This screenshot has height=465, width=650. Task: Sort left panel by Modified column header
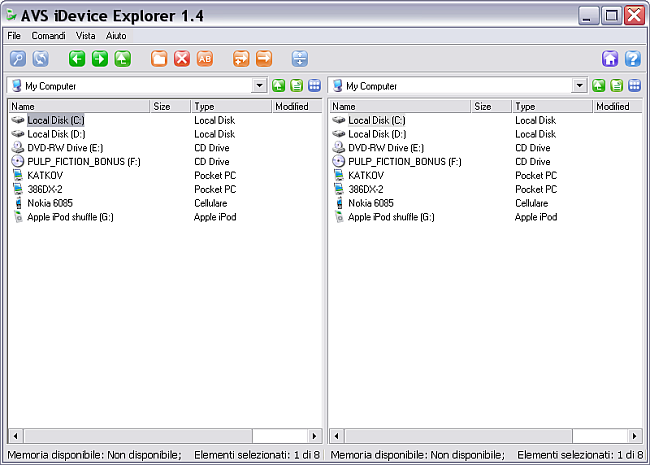click(x=297, y=107)
